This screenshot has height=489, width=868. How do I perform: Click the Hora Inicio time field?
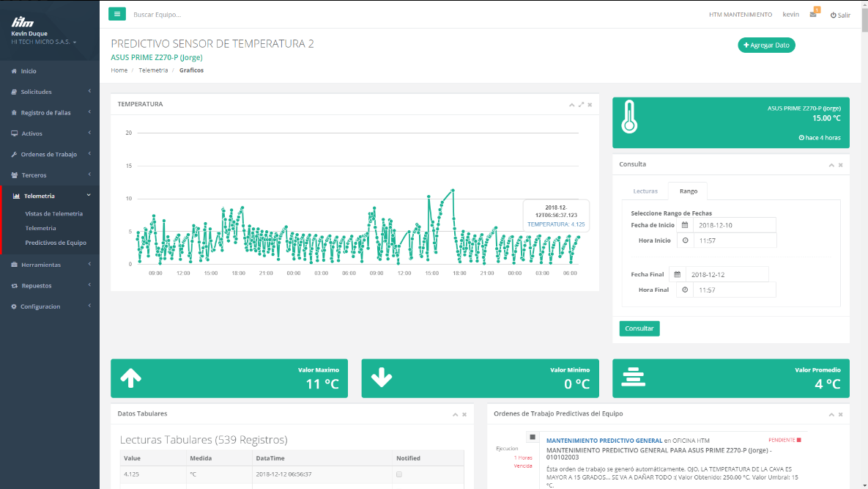(735, 240)
